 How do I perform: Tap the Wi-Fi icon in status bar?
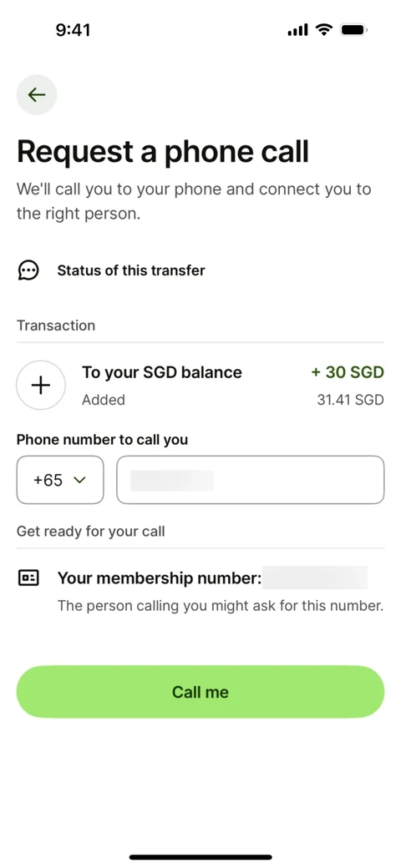pyautogui.click(x=323, y=30)
